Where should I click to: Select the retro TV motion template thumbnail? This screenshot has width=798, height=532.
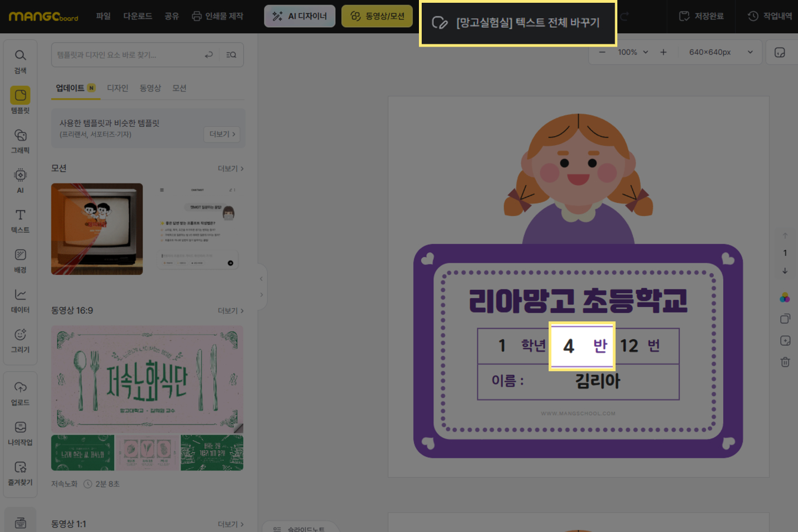coord(97,229)
